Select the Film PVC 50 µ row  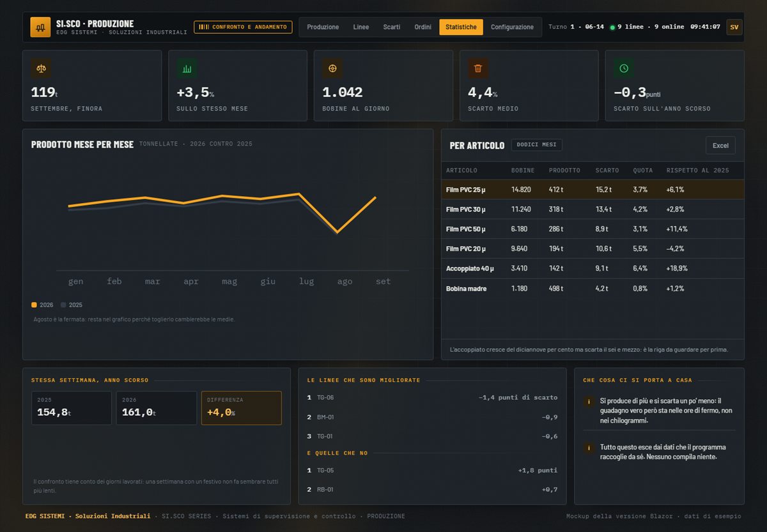click(593, 229)
